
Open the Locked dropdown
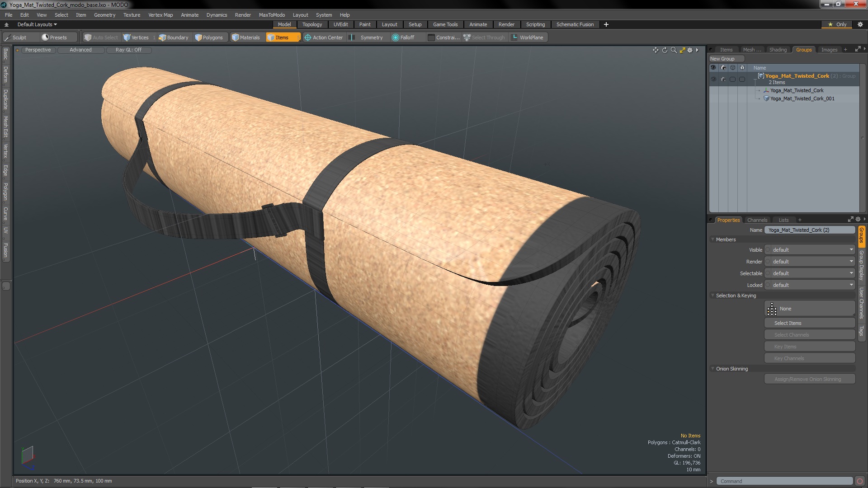tap(812, 285)
